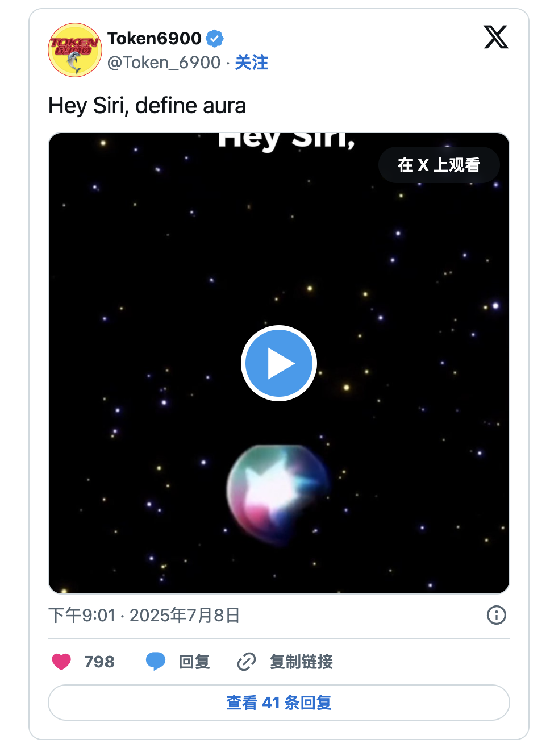The image size is (550, 756).
Task: Follow the account via 关注 link
Action: coord(252,63)
